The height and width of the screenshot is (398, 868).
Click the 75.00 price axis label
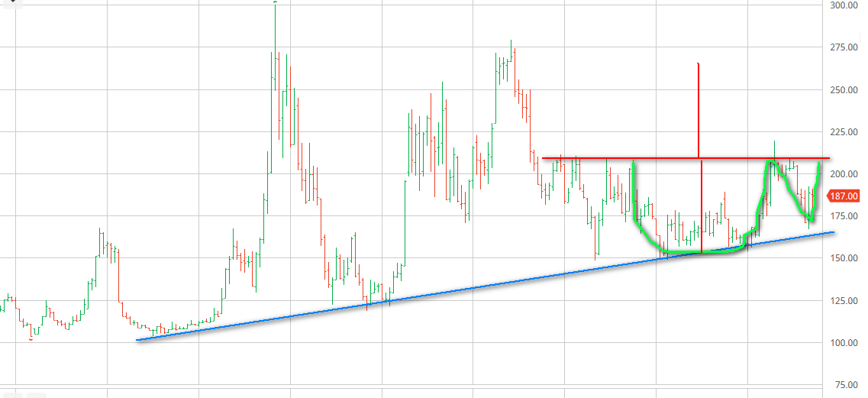click(846, 384)
